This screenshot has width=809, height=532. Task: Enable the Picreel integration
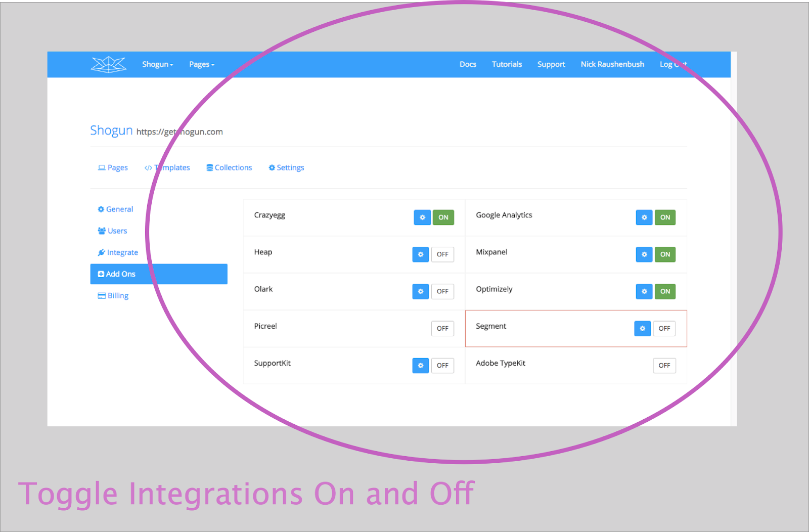pyautogui.click(x=442, y=328)
